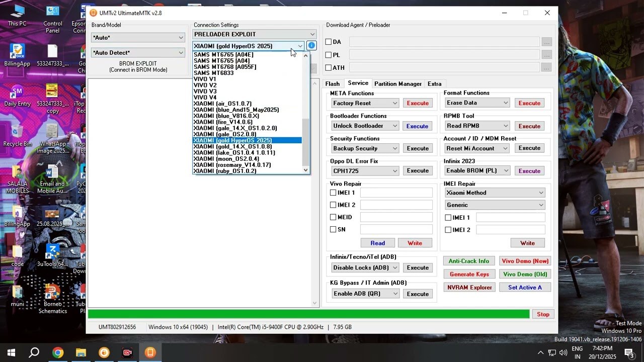Tick IMEI 2 checkbox under IMEI Repair
Screen dimensions: 644x362
(x=448, y=230)
